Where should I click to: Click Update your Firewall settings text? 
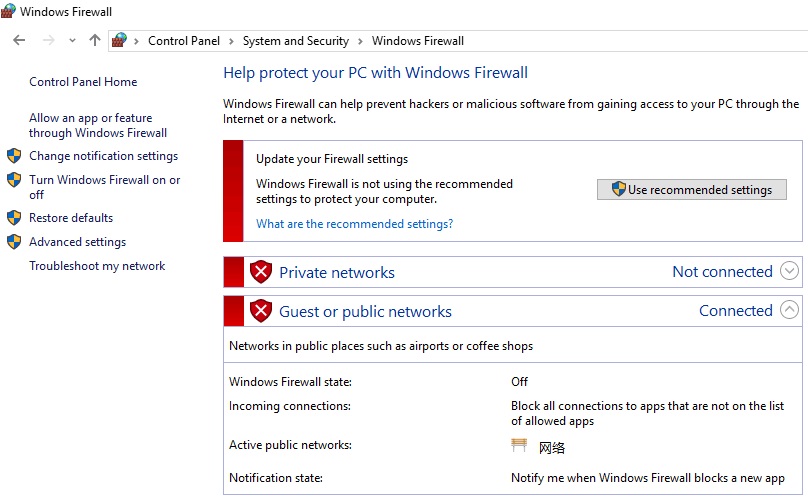click(x=332, y=159)
